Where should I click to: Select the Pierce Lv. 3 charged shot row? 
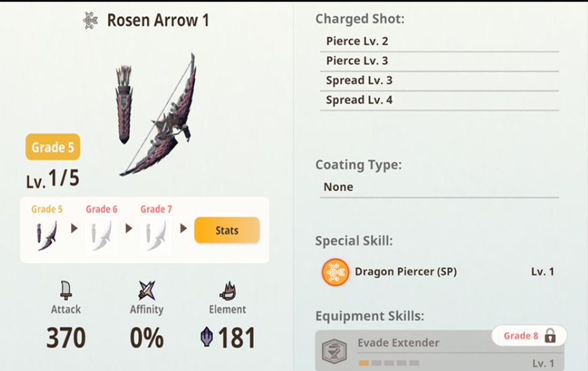click(x=357, y=61)
